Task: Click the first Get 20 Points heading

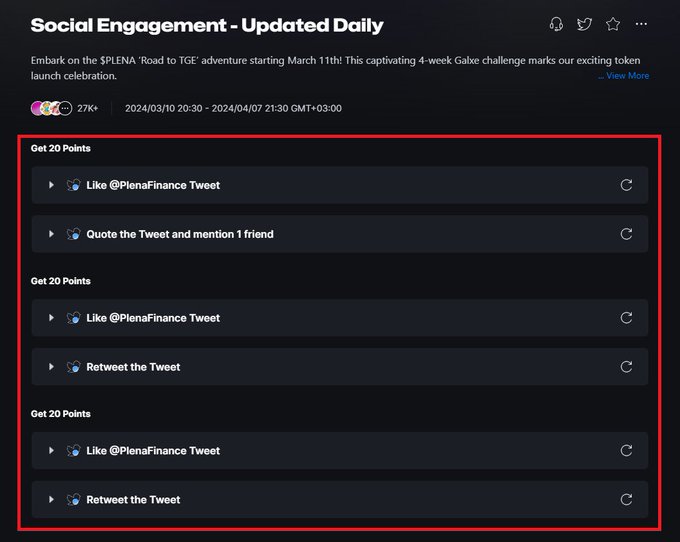Action: pyautogui.click(x=61, y=148)
